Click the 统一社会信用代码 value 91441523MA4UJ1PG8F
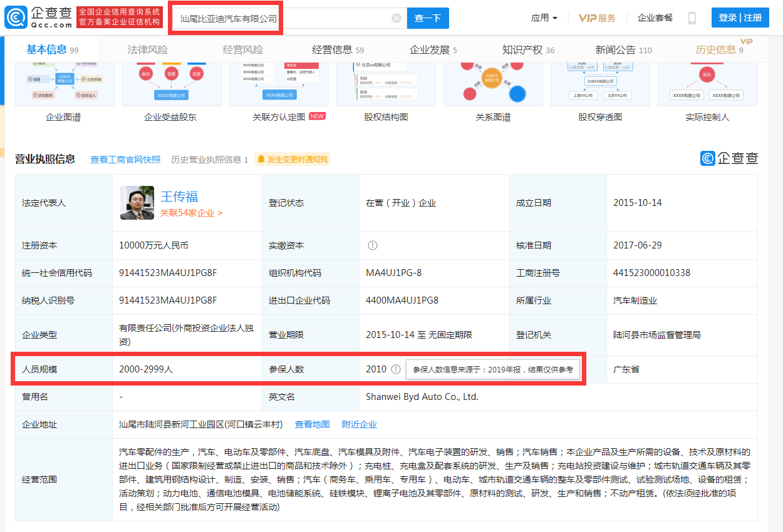 click(168, 273)
